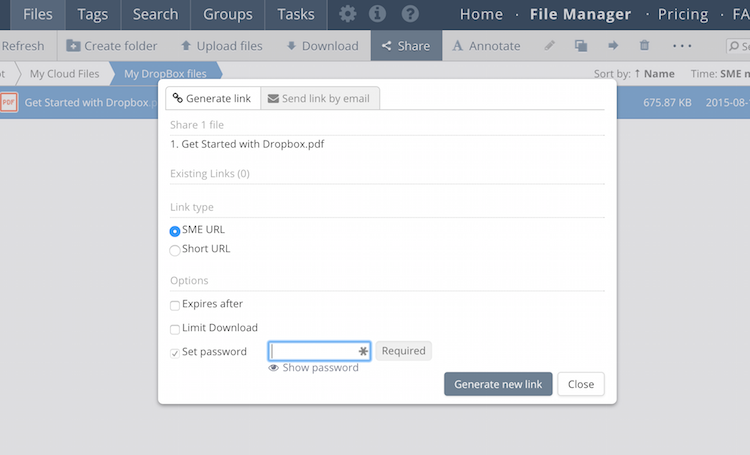Tick the Limit Download checkbox
The height and width of the screenshot is (455, 750).
tap(175, 329)
